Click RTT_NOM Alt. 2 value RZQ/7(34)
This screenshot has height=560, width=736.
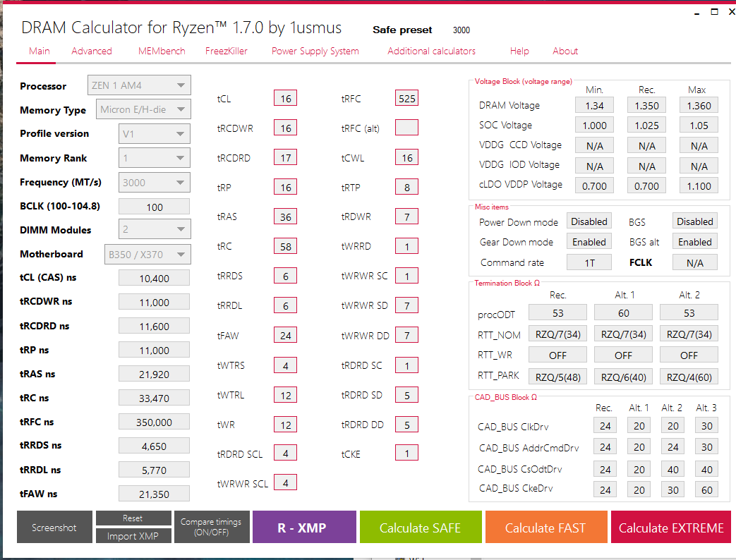tap(689, 334)
